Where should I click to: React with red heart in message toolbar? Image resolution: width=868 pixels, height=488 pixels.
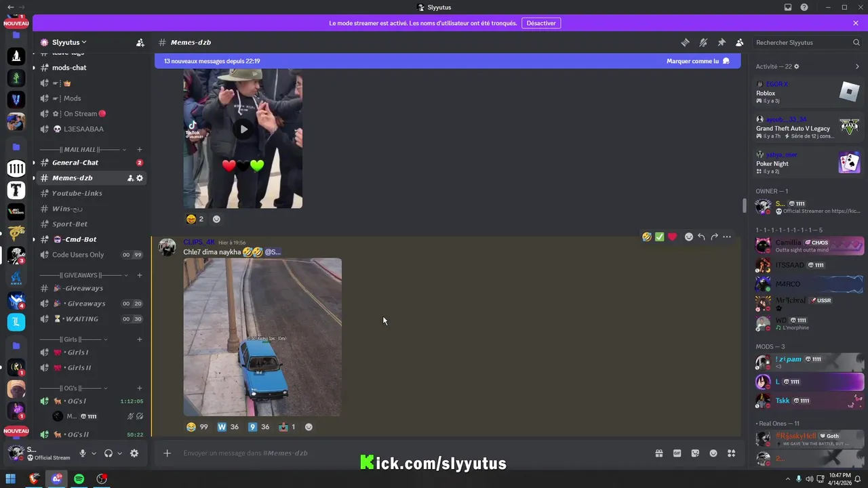[672, 237]
